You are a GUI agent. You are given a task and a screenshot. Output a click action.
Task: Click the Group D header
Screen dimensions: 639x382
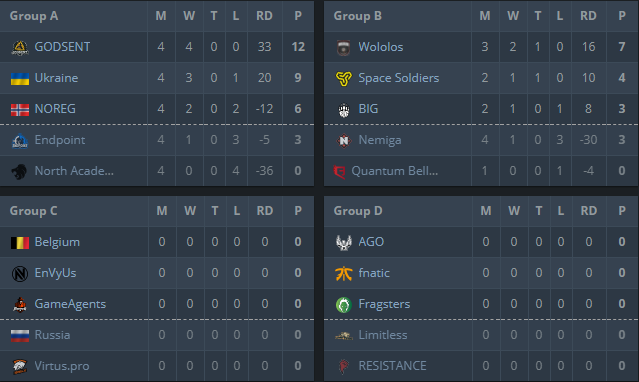[x=358, y=211]
